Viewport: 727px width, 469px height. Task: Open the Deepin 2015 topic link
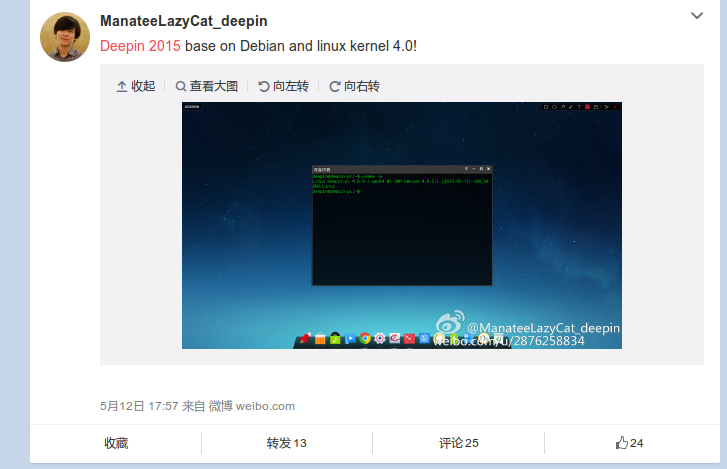(x=140, y=46)
